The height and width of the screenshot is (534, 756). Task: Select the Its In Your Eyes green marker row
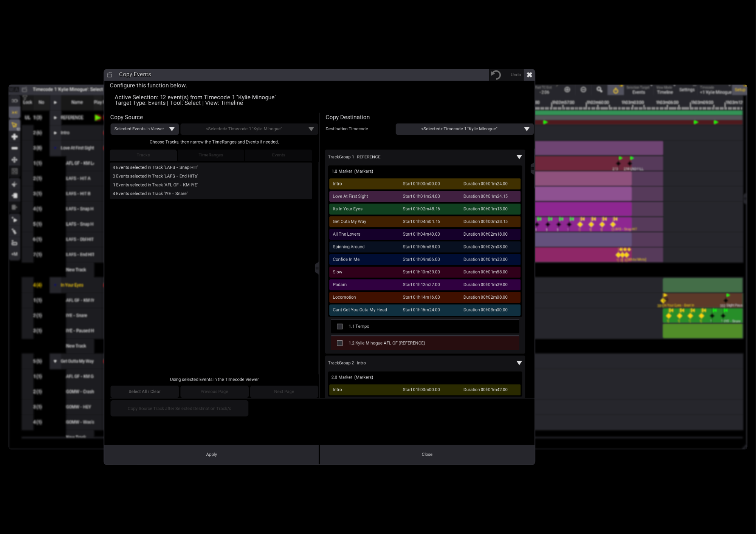(425, 209)
